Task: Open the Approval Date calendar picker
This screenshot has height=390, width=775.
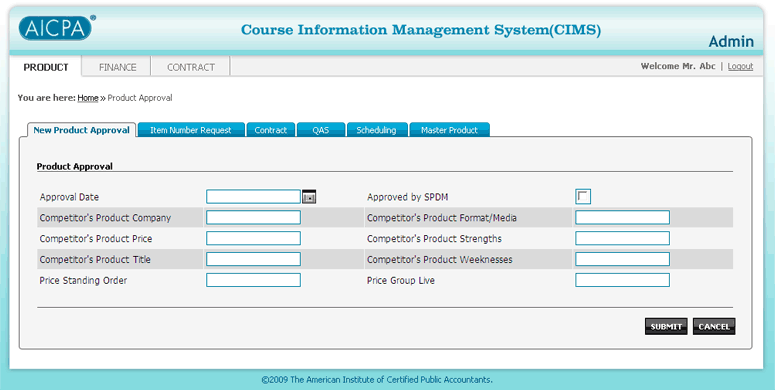Action: [x=309, y=197]
